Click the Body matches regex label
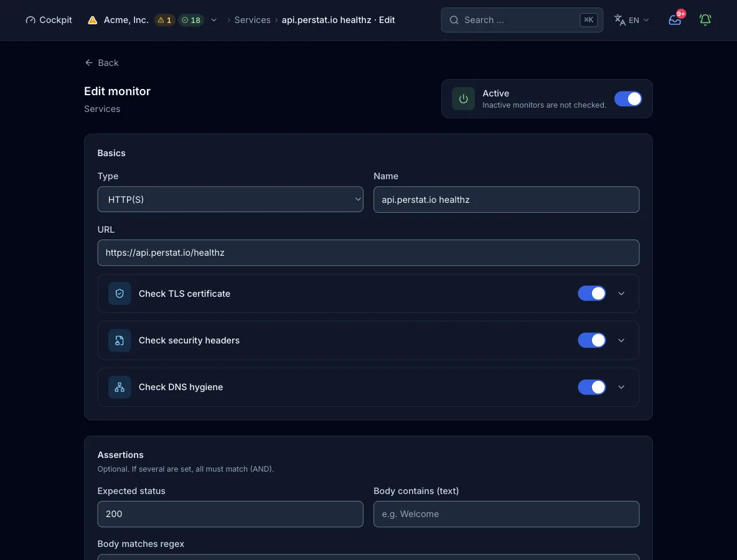Screen dimensions: 737x560 coord(141,544)
